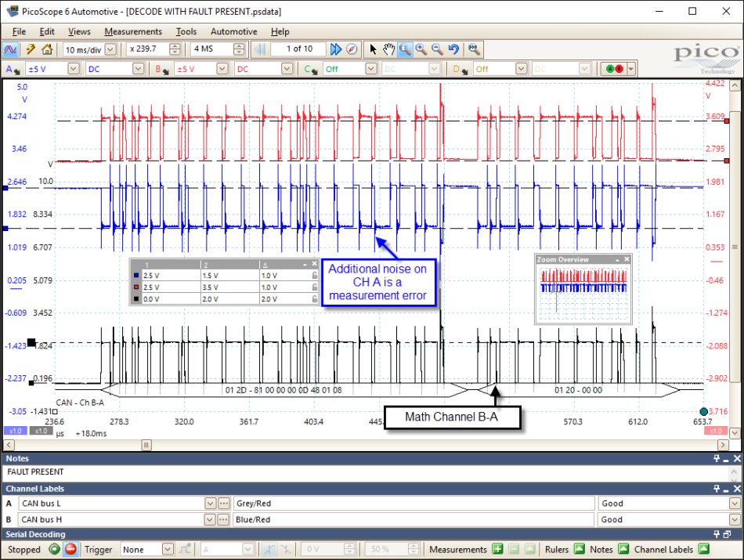Open the Trigger mode None dropdown
Screen dimensions: 744x560
168,549
